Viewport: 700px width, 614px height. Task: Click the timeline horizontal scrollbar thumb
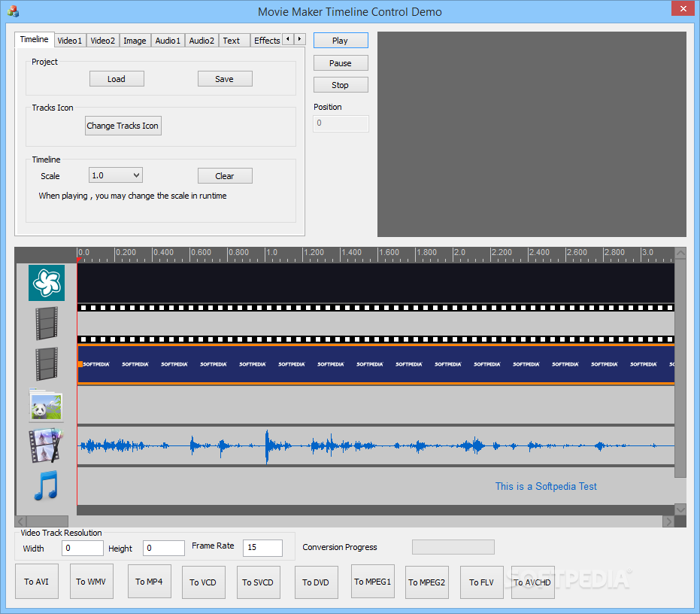click(x=47, y=521)
